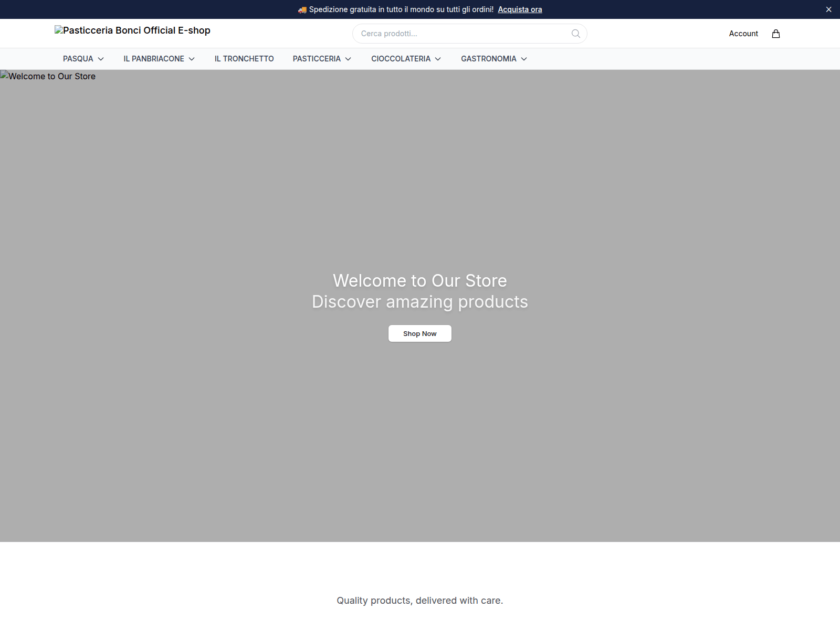Select the IL PANBRIACONE menu label
The image size is (840, 630).
coord(154,59)
